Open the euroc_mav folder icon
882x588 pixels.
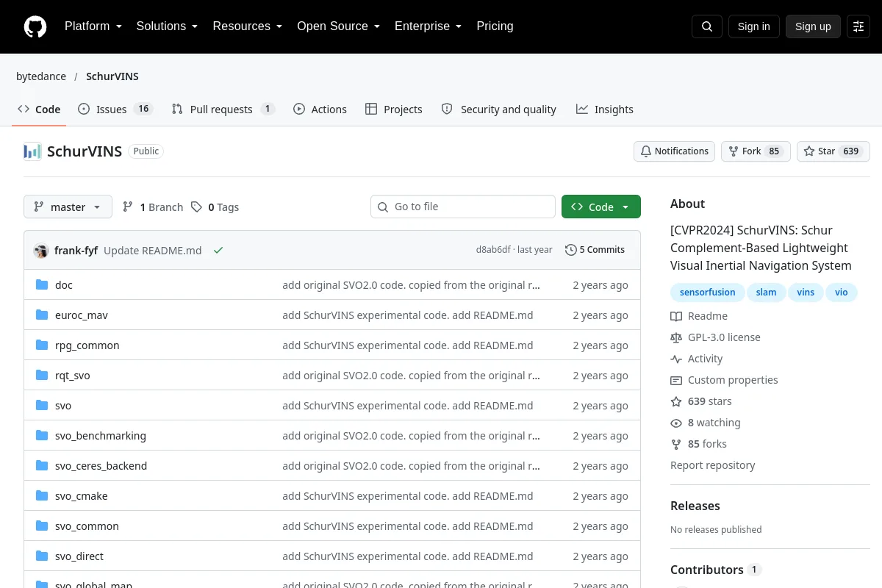(42, 315)
